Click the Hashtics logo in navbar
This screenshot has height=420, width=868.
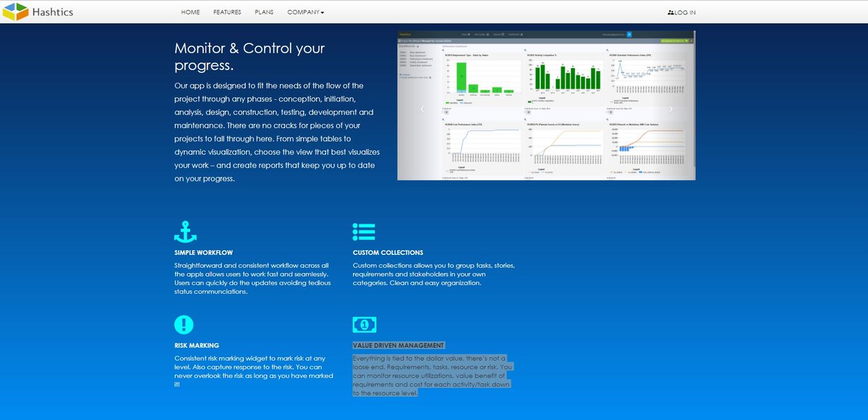tap(38, 12)
